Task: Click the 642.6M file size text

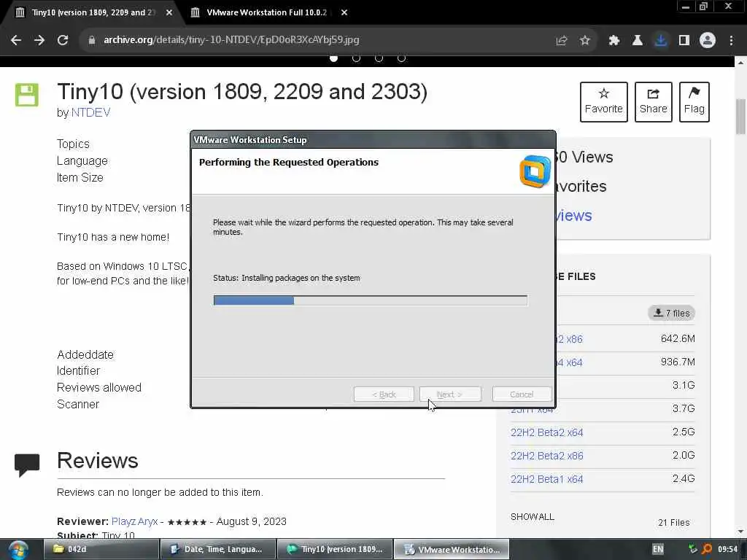Action: coord(678,338)
